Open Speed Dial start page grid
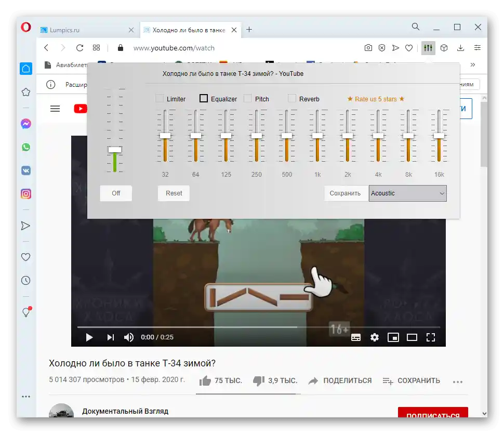This screenshot has width=504, height=434. 97,48
